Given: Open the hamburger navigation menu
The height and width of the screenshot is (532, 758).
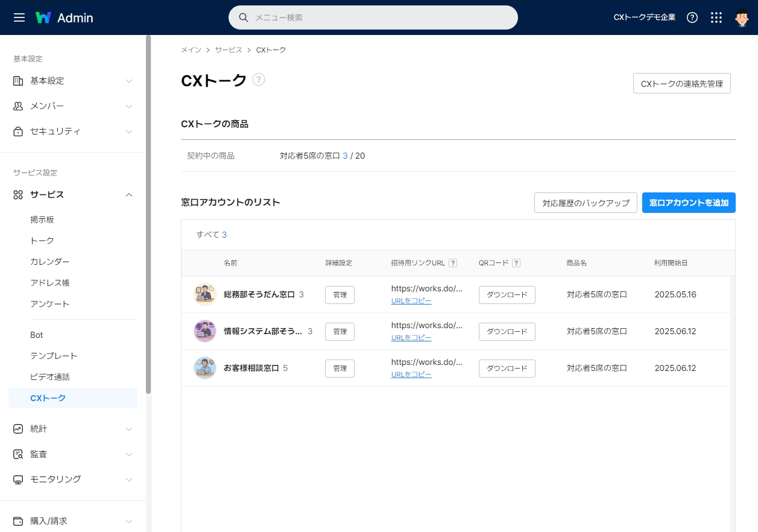Looking at the screenshot, I should click(19, 17).
